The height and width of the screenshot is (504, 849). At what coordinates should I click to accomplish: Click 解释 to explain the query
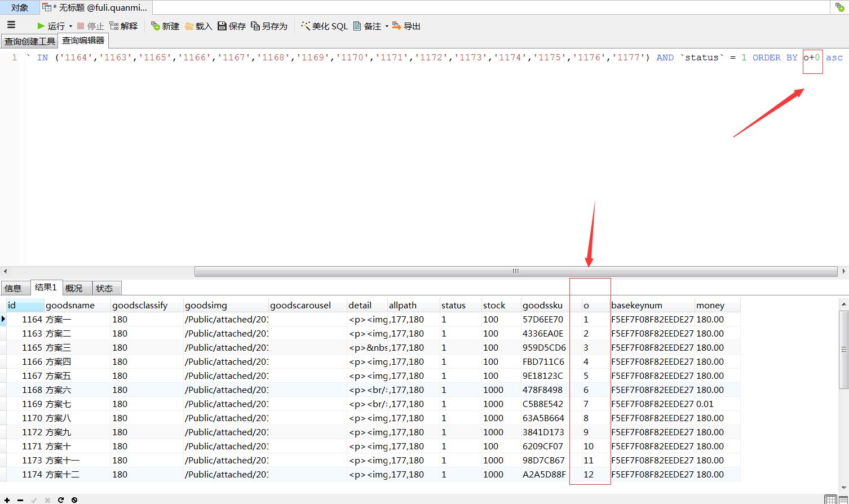[x=123, y=26]
